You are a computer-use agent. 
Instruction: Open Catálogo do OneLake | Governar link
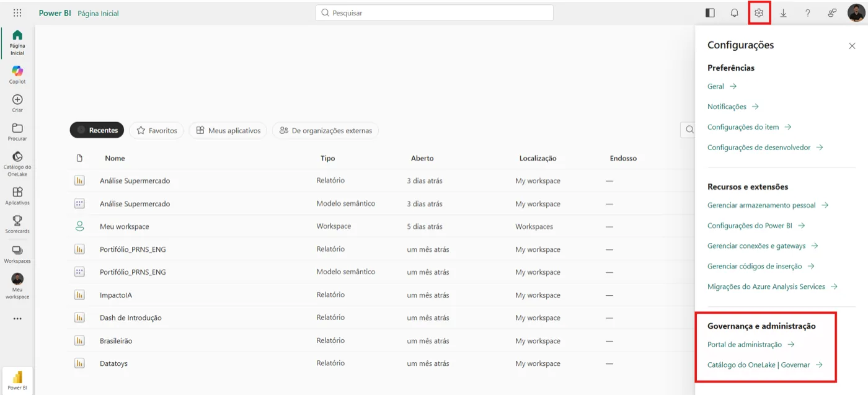[x=765, y=365]
